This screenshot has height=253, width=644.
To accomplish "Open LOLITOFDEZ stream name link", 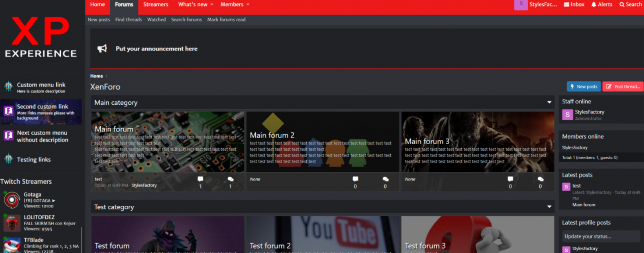I will [39, 217].
